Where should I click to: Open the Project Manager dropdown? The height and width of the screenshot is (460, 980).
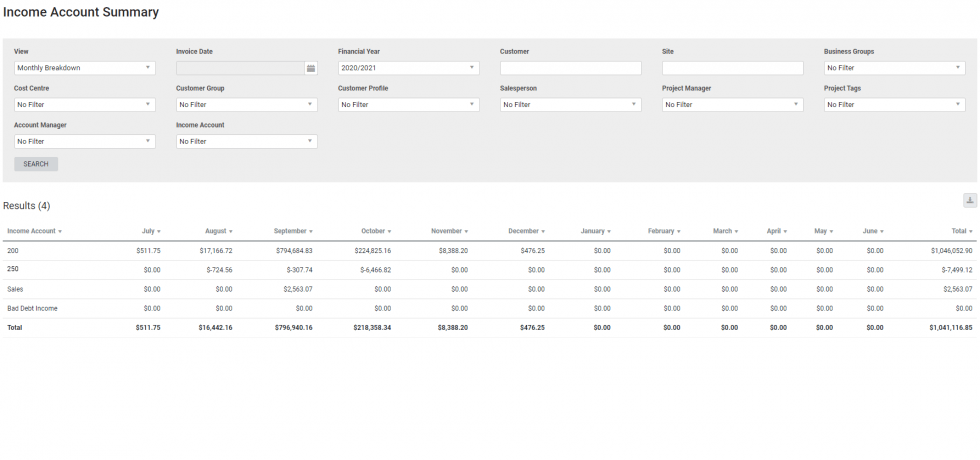tap(733, 104)
